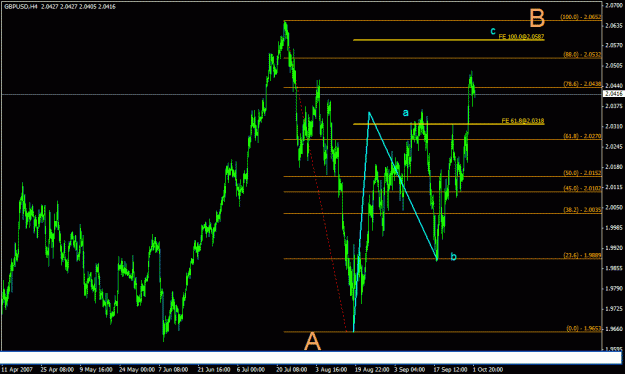Click the 24 May 00:00 time label
The image size is (625, 374).
point(137,370)
